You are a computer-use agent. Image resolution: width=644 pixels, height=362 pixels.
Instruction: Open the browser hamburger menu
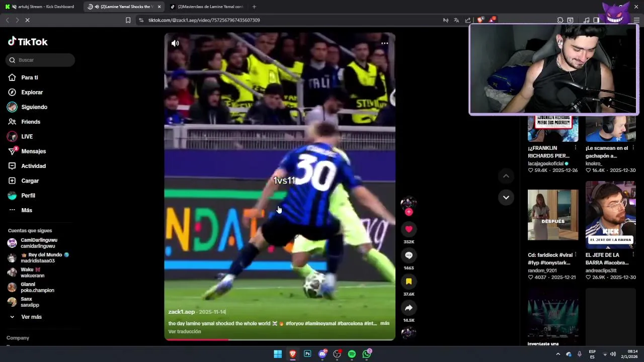pos(636,20)
